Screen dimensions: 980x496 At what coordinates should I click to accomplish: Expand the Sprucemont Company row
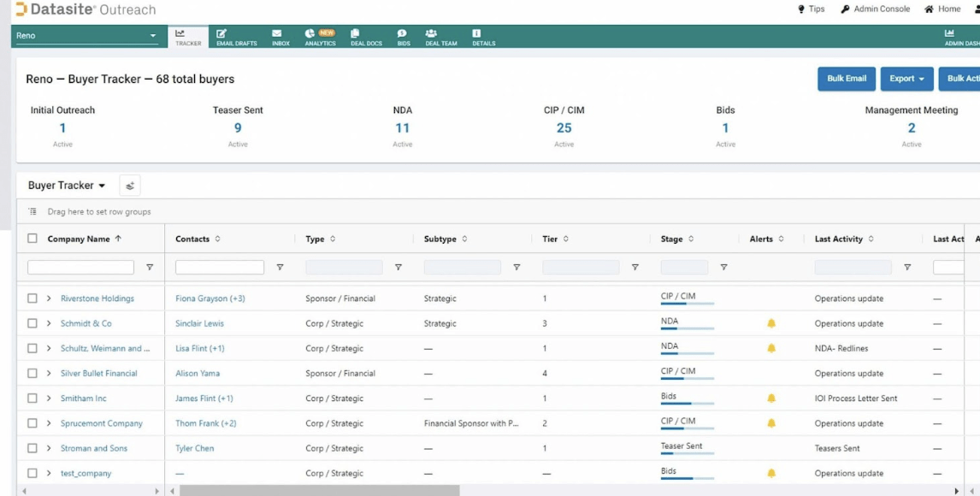[x=49, y=423]
